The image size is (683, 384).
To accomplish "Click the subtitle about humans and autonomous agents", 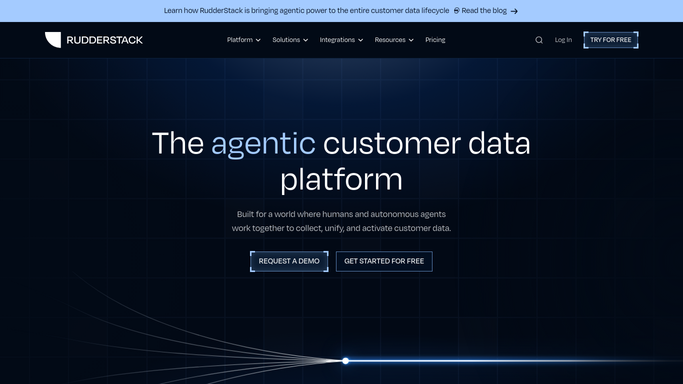I will [x=341, y=221].
